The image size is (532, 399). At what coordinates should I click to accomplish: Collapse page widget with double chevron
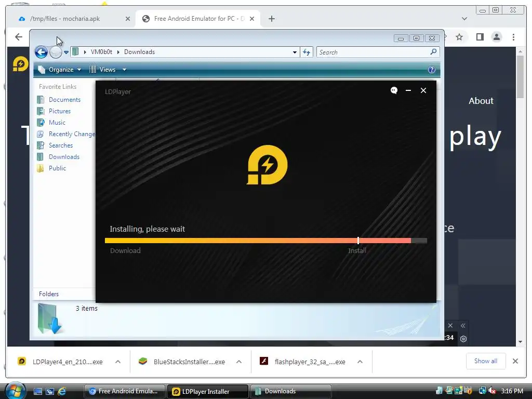pyautogui.click(x=463, y=326)
